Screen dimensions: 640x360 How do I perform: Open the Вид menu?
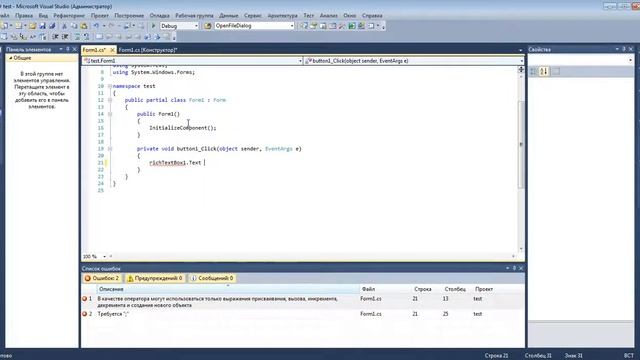click(x=43, y=16)
